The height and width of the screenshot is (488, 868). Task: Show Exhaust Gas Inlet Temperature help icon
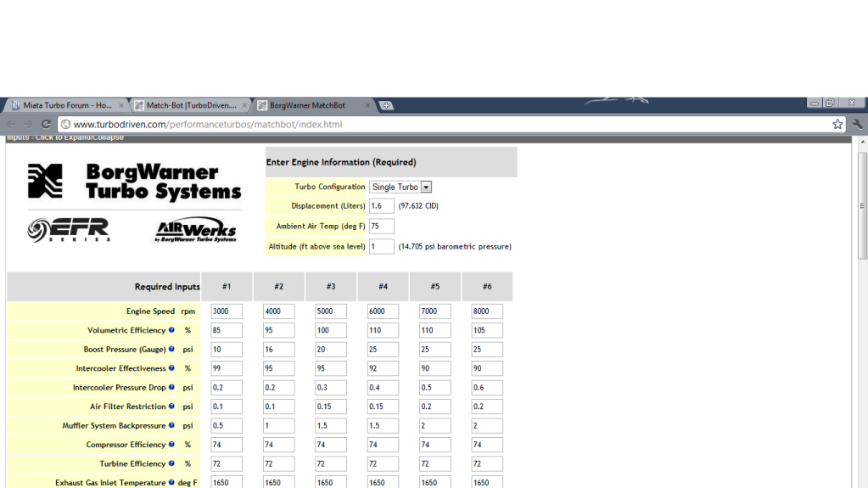coord(171,482)
